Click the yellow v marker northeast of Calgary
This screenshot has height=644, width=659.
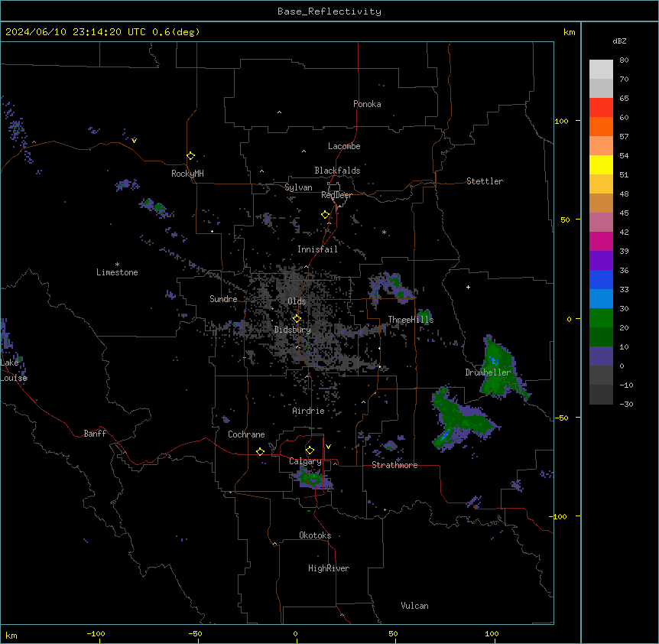(328, 447)
